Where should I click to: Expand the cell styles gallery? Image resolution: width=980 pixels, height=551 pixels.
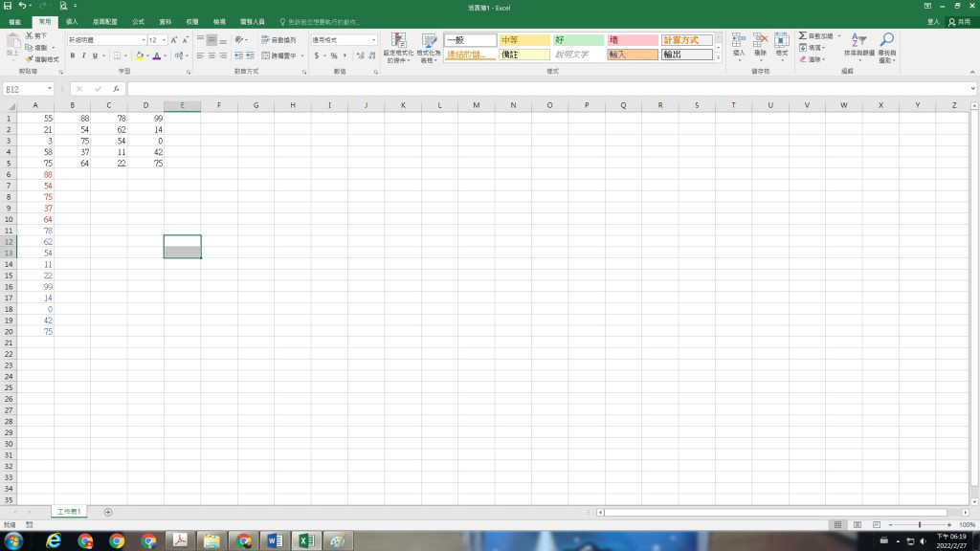[718, 57]
